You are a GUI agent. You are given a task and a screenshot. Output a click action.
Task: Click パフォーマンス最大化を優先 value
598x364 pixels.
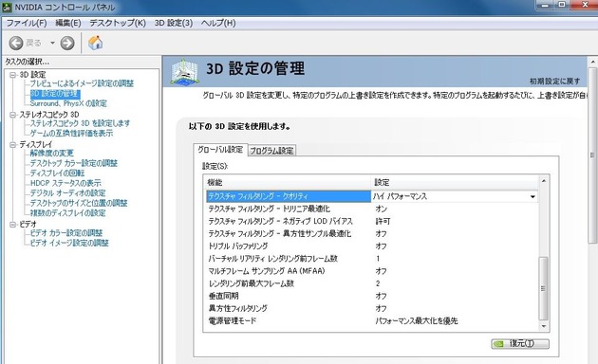[416, 321]
